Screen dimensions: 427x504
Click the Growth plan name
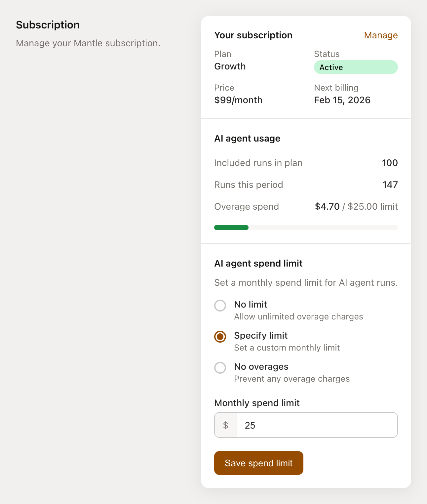230,66
